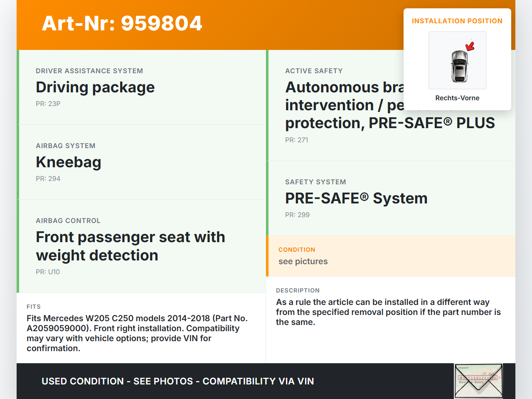The height and width of the screenshot is (399, 532).
Task: Click the DESCRIPTION section label
Action: click(298, 290)
